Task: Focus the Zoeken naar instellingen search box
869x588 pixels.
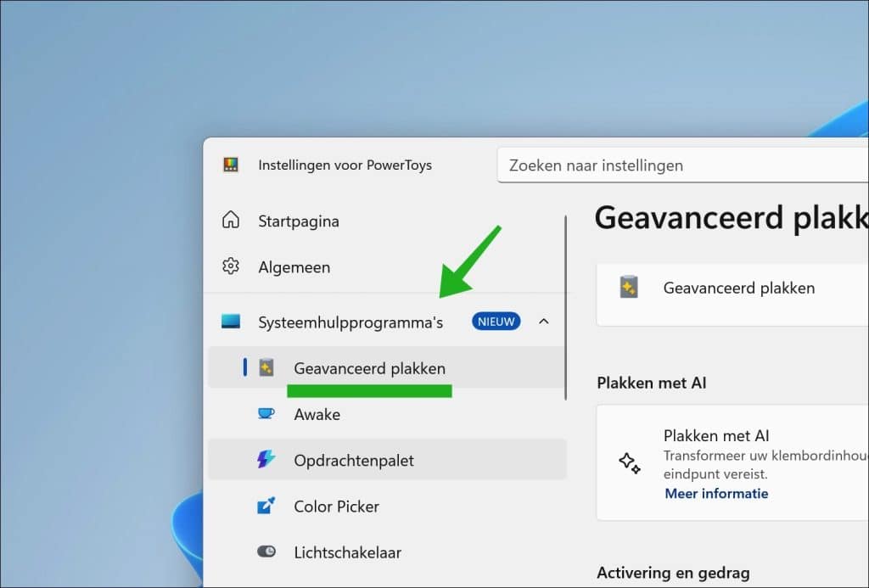Action: (x=683, y=165)
